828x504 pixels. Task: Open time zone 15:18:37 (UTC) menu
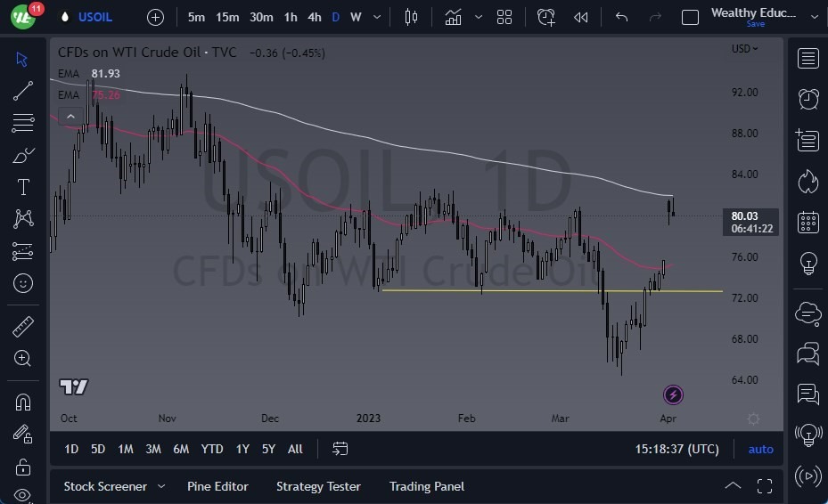pyautogui.click(x=676, y=449)
